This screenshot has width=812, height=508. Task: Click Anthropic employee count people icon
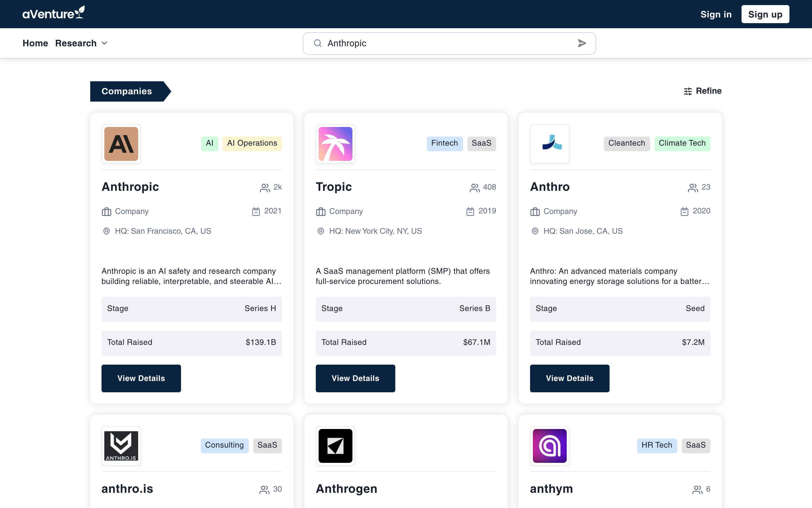(265, 187)
